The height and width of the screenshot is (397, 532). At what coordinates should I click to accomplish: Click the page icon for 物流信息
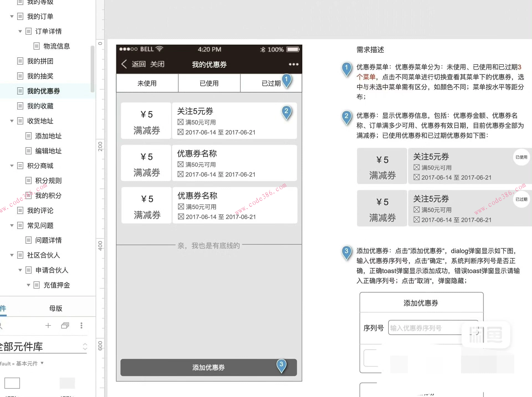pyautogui.click(x=37, y=46)
